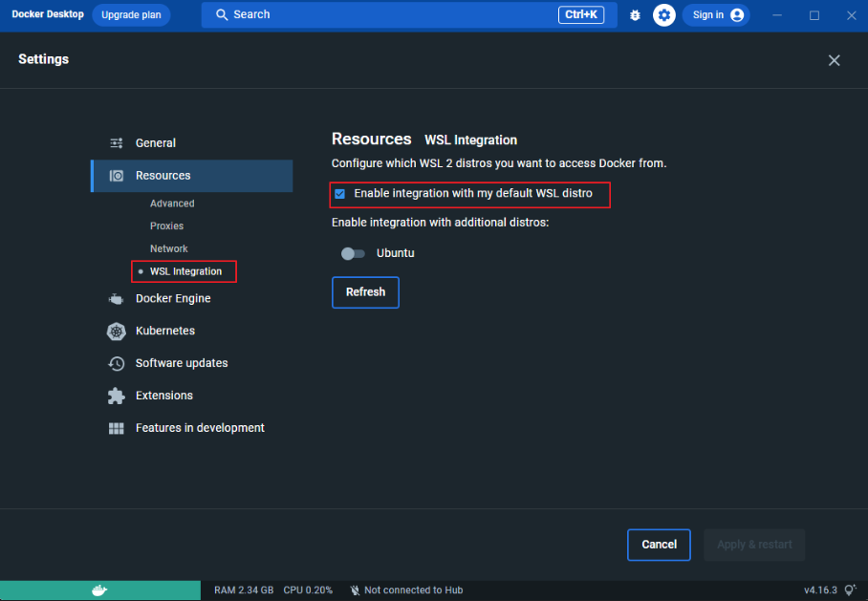Maximize the Docker Desktop window
Image resolution: width=868 pixels, height=601 pixels.
814,15
